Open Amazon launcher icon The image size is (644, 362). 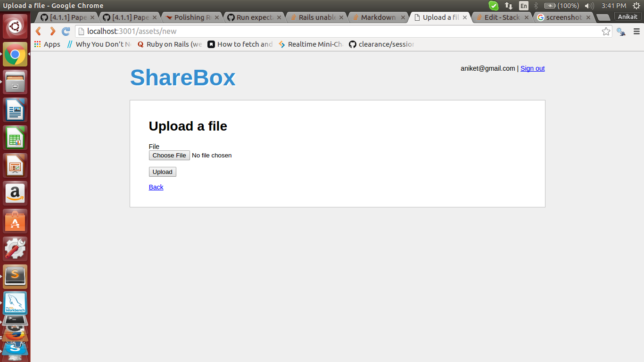[15, 193]
